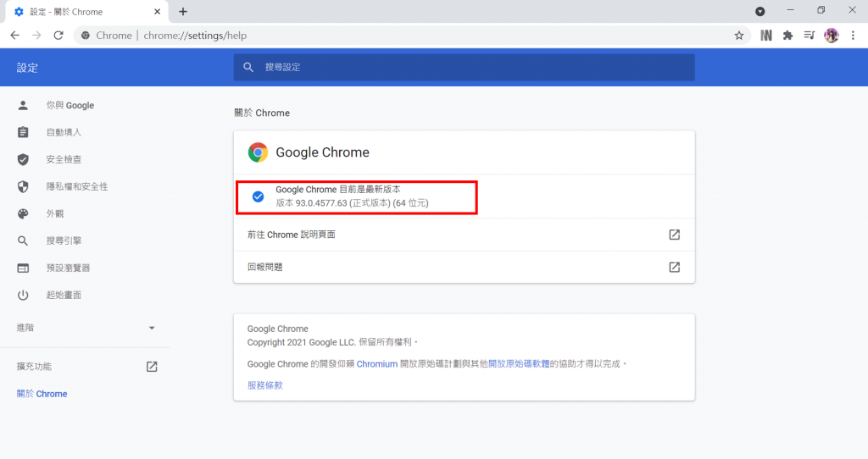Click external-link icon on 回報問題 row
This screenshot has height=459, width=868.
coord(674,267)
